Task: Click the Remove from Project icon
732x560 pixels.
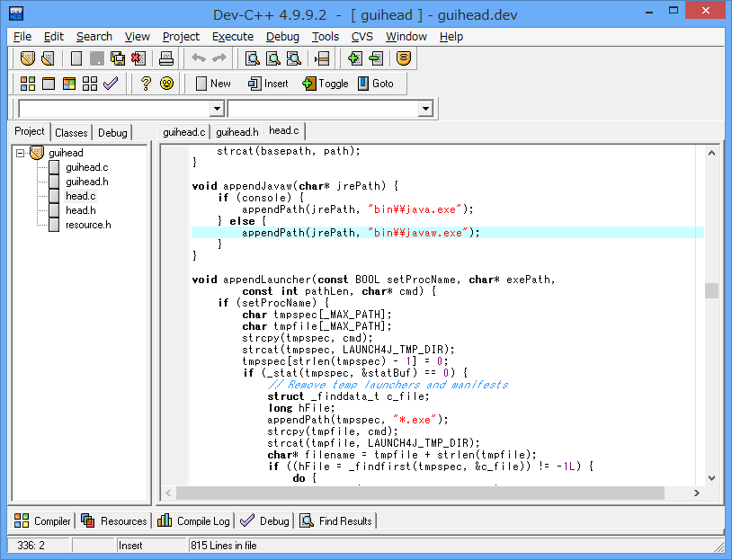Action: point(375,58)
